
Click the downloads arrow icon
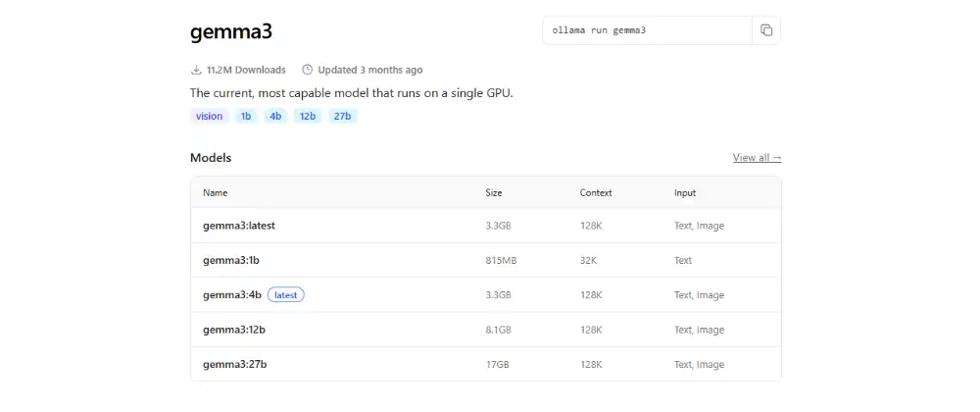[196, 70]
